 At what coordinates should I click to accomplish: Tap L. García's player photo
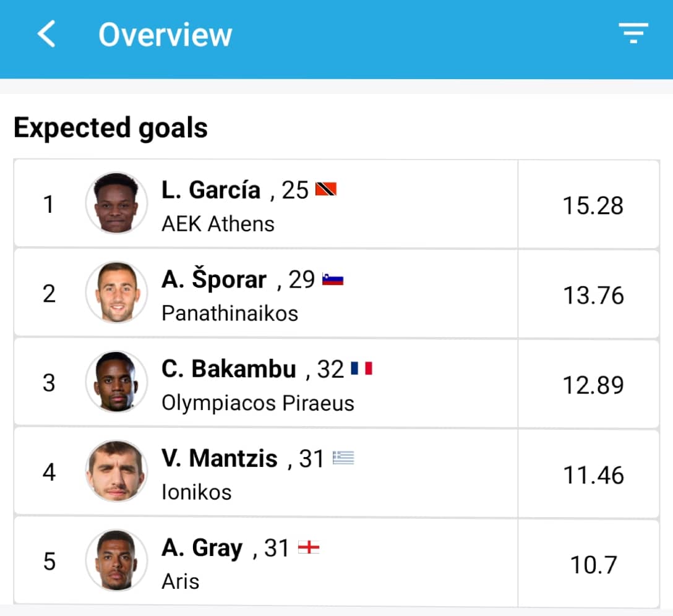click(x=116, y=203)
